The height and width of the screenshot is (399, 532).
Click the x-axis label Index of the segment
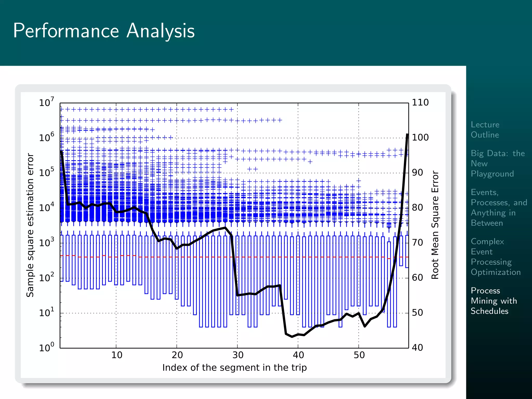(234, 368)
